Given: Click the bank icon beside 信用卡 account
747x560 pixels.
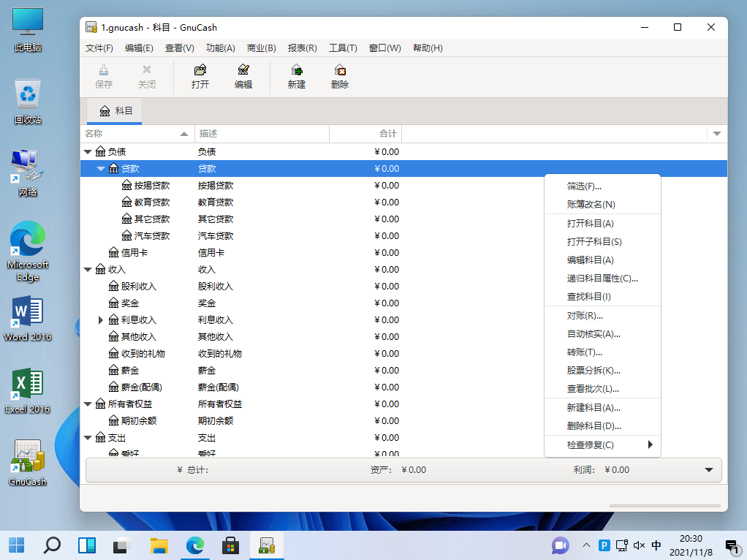Looking at the screenshot, I should pyautogui.click(x=113, y=253).
